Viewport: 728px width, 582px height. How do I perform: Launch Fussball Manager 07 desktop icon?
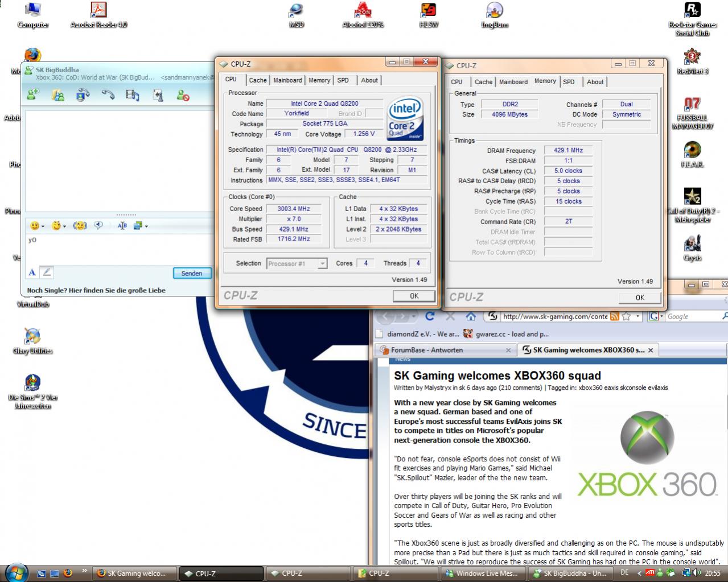point(692,113)
